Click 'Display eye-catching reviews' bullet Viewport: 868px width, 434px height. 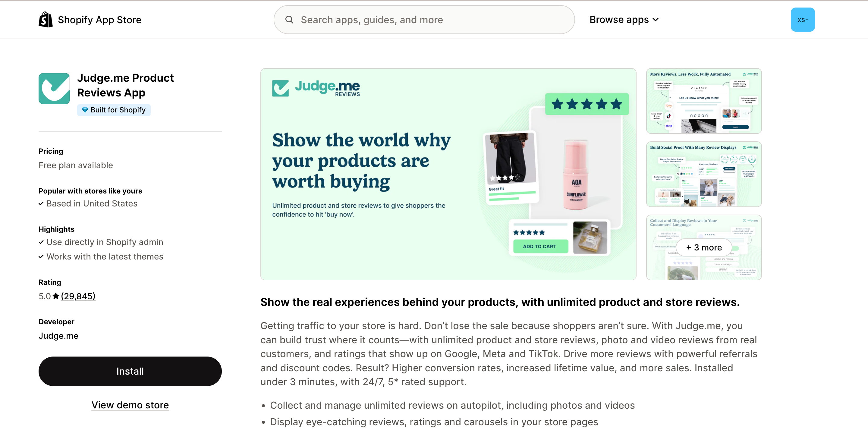click(x=434, y=422)
